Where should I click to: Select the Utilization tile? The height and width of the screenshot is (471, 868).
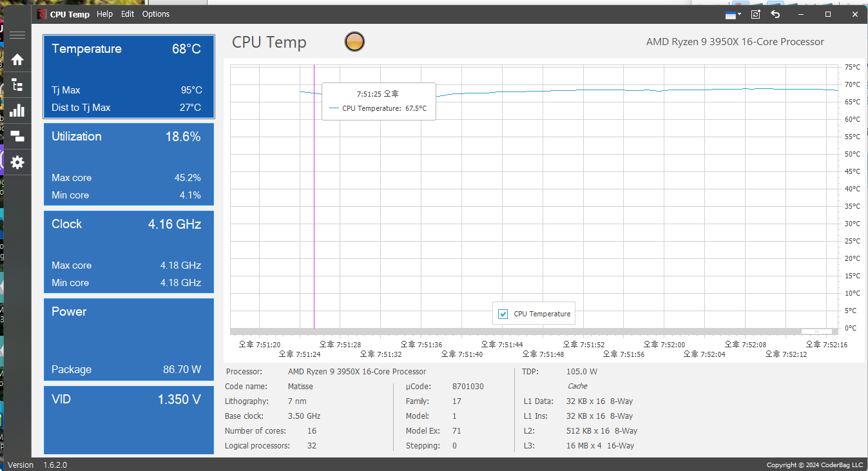[x=129, y=164]
